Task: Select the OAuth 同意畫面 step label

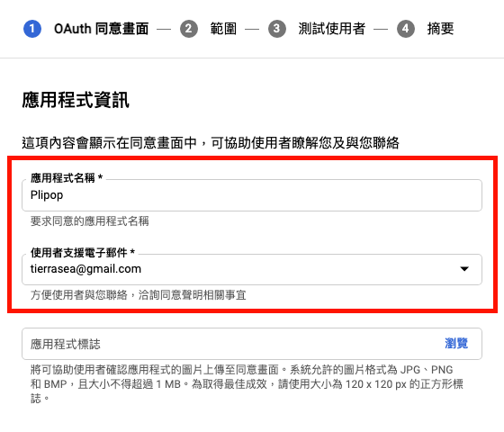Action: (x=101, y=29)
